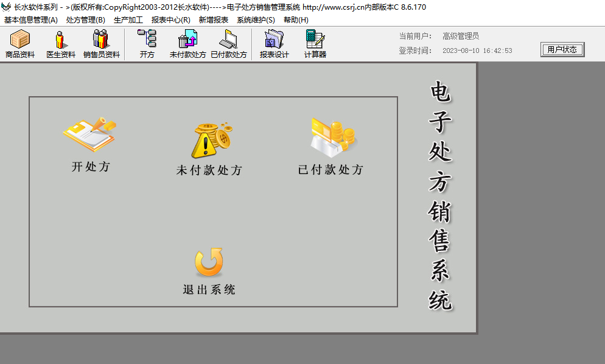Click the 高级管理员 user name text
This screenshot has width=605, height=364.
(461, 37)
